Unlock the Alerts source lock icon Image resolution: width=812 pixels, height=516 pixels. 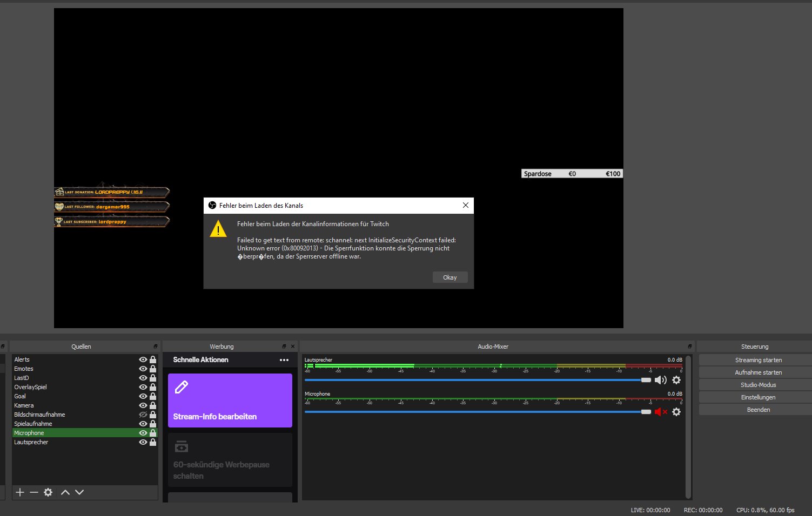pyautogui.click(x=153, y=359)
